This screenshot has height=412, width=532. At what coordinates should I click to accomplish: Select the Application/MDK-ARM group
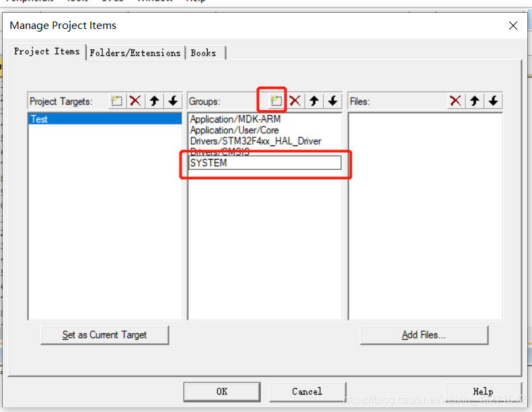coord(265,119)
